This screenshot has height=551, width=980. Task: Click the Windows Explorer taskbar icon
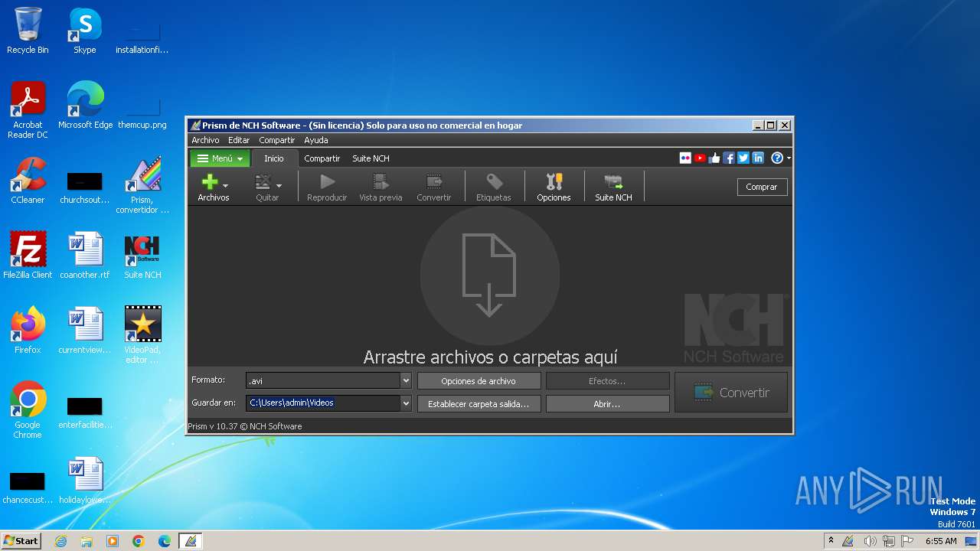pos(87,541)
